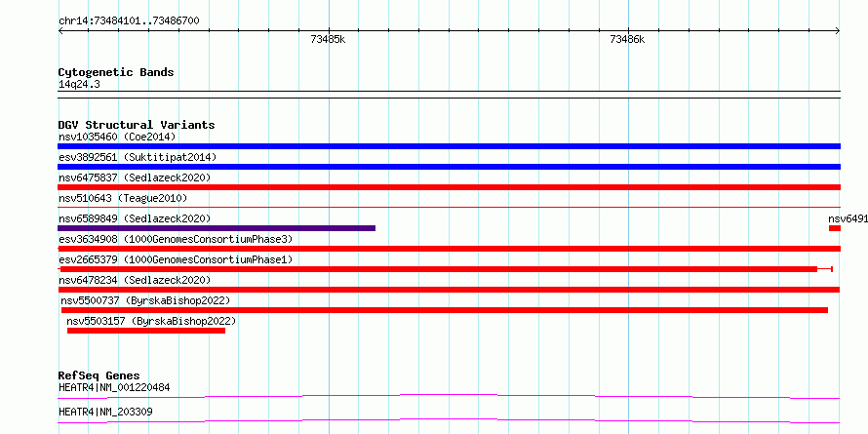Click the ruler's right arrowhead
The width and height of the screenshot is (868, 434).
point(838,31)
